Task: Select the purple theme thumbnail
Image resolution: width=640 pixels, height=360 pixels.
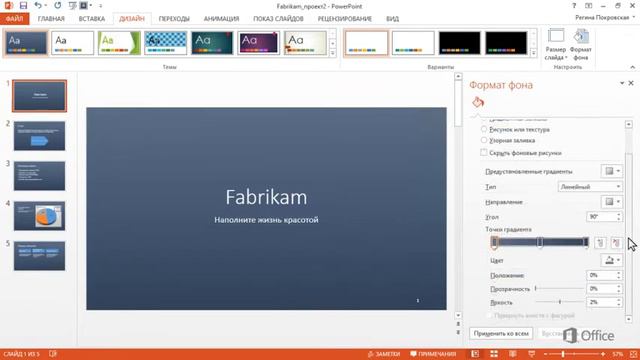Action: [258, 43]
